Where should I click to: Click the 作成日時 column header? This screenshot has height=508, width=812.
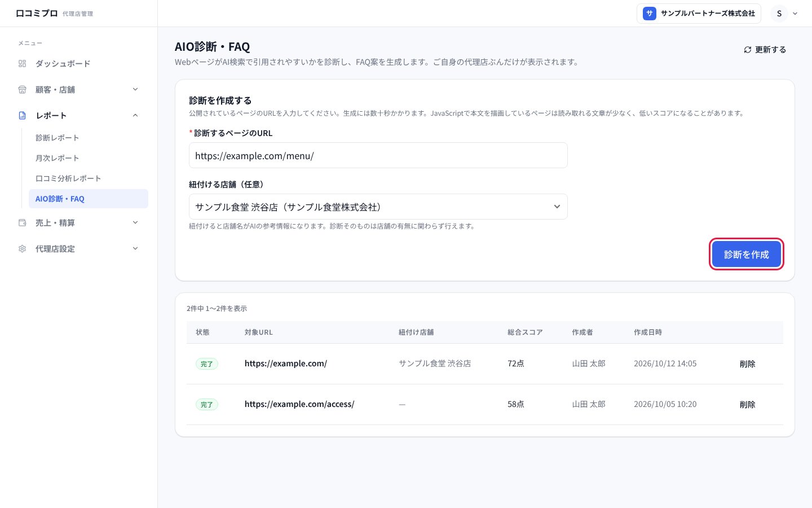click(648, 332)
